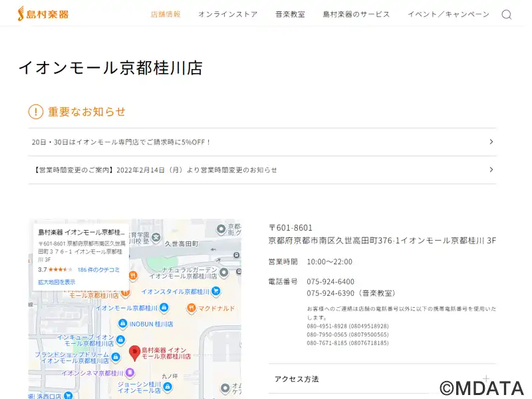Open the search magnifier icon
The image size is (532, 399).
coord(506,15)
